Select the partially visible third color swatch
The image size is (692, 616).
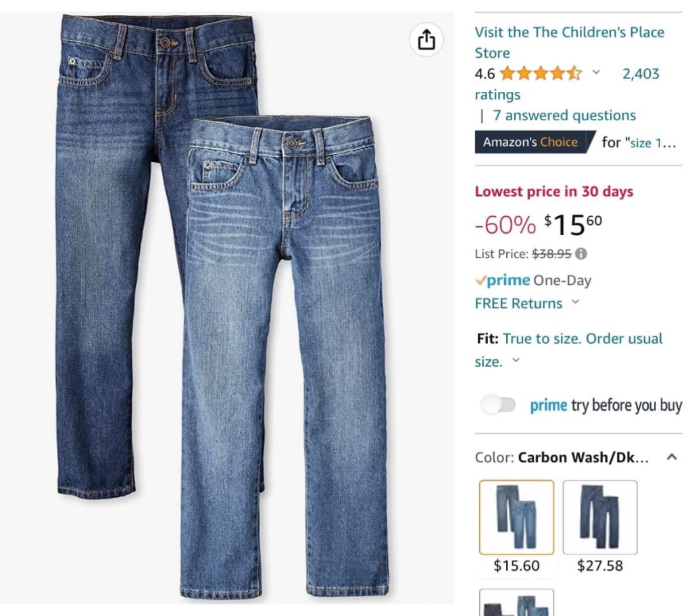(516, 602)
